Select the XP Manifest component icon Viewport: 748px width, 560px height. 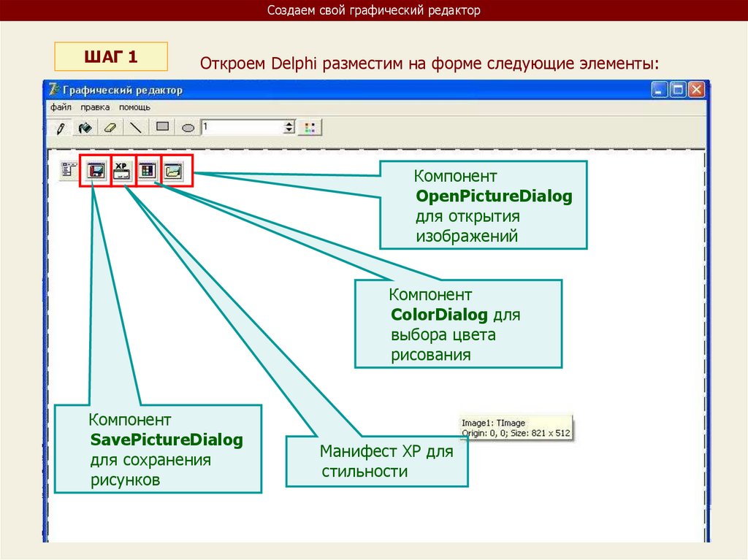tap(122, 170)
